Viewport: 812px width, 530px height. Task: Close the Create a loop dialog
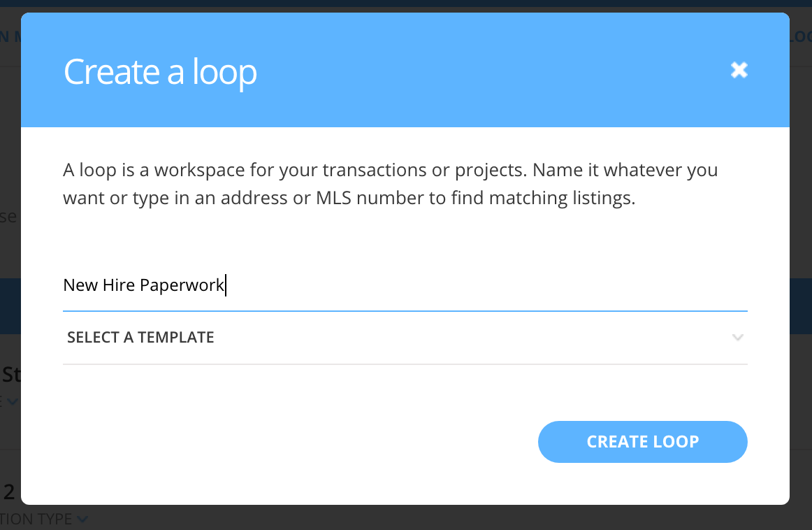click(739, 70)
